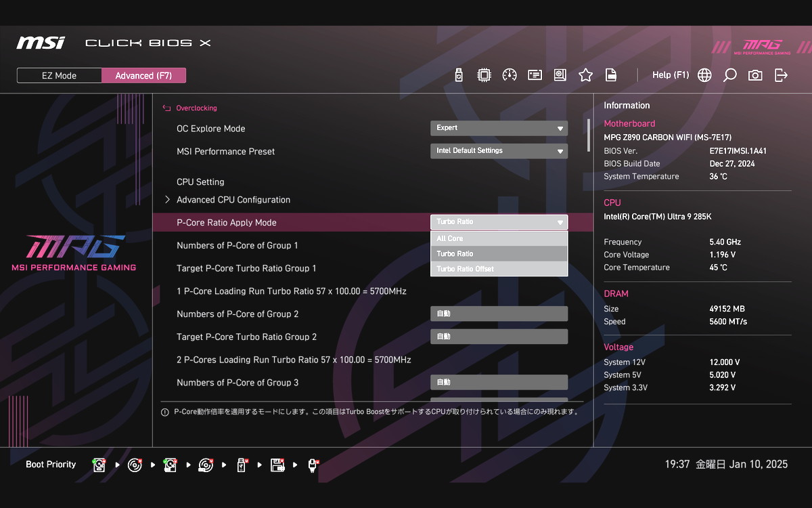Select Target P-Core Turbo Ratio Group 1 label

(246, 269)
